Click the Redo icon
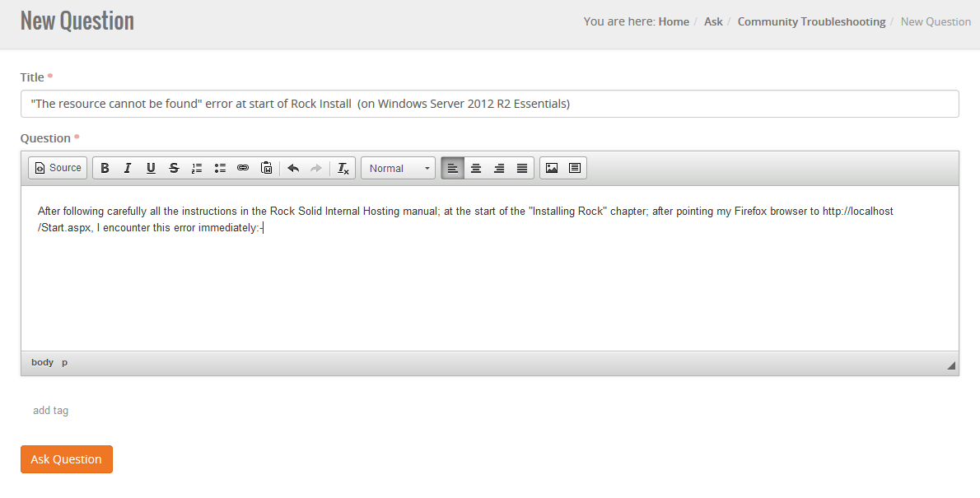This screenshot has height=498, width=980. [317, 168]
